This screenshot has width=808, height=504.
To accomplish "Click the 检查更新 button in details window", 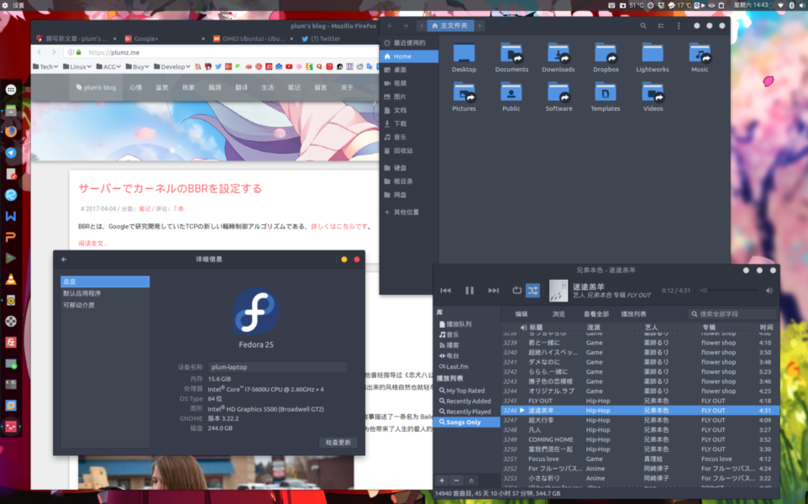I will tap(338, 442).
